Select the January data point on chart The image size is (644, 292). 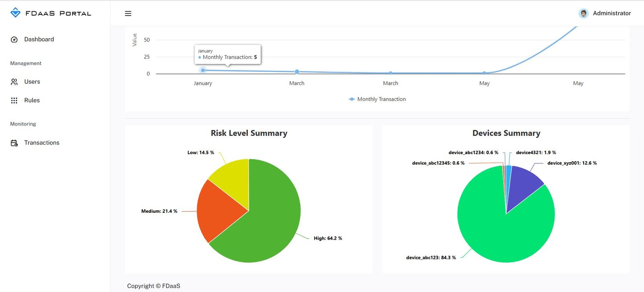point(203,70)
